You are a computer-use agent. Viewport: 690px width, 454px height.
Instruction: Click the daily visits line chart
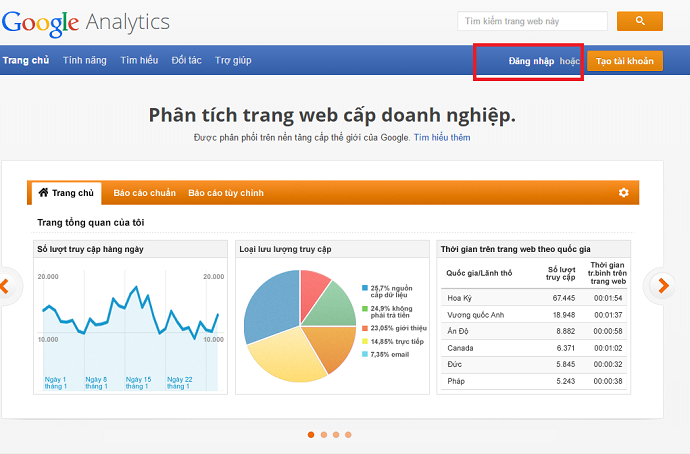(x=131, y=330)
